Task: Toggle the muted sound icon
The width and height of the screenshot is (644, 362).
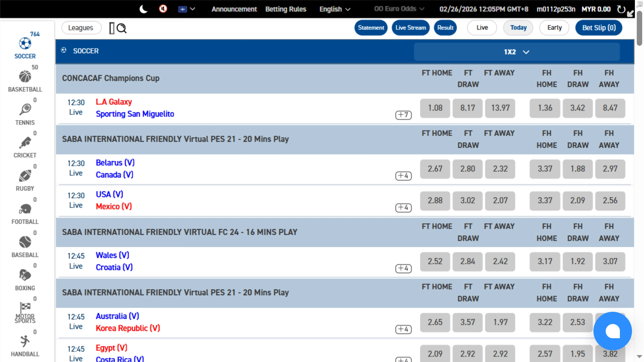Action: coord(163,9)
